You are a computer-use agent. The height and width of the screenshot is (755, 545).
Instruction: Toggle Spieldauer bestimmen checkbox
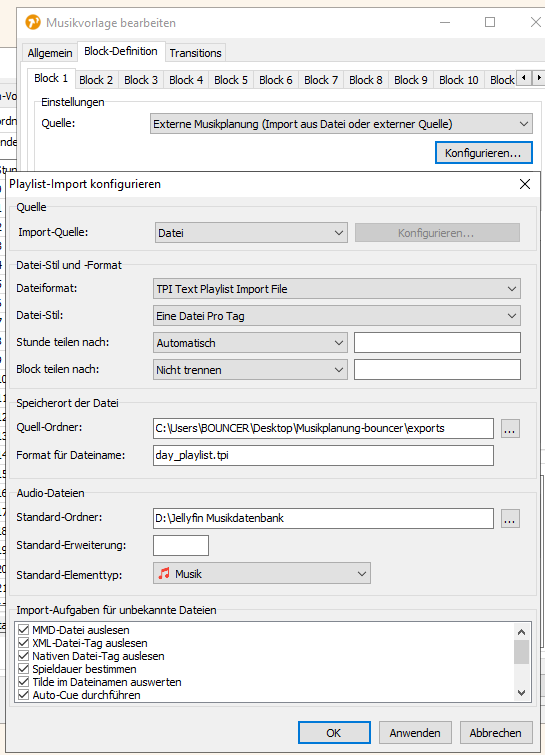23,669
